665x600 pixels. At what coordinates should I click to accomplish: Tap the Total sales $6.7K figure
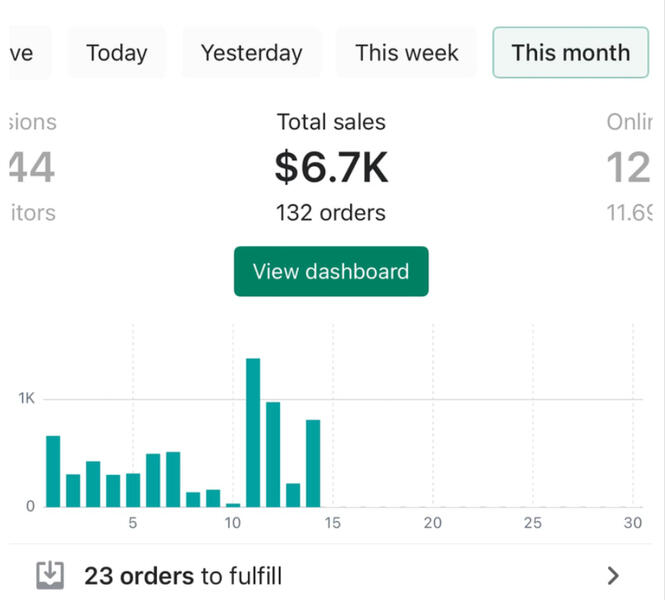tap(331, 168)
